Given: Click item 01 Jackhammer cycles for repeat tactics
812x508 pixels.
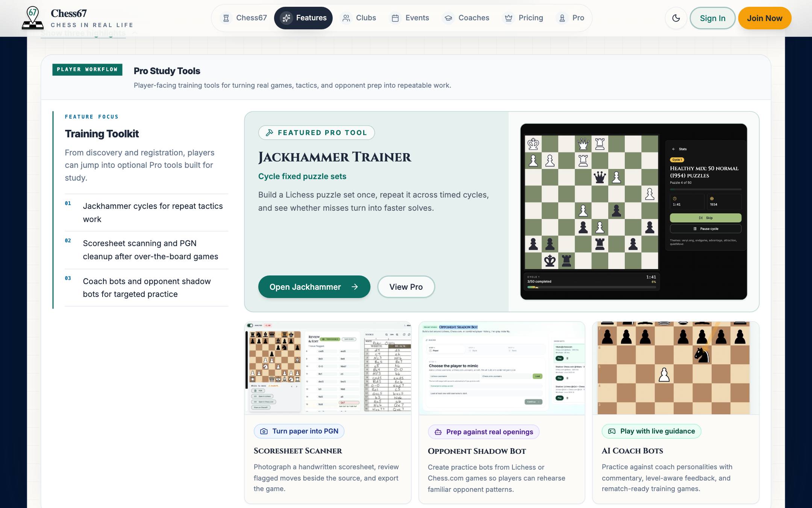Looking at the screenshot, I should 147,213.
